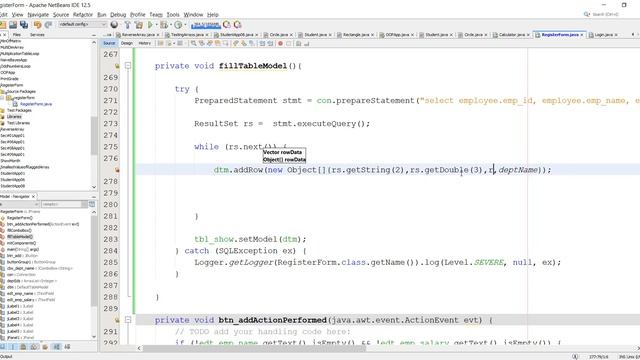Open the Navigator view selector dropdown
The height and width of the screenshot is (360, 640).
(x=20, y=204)
